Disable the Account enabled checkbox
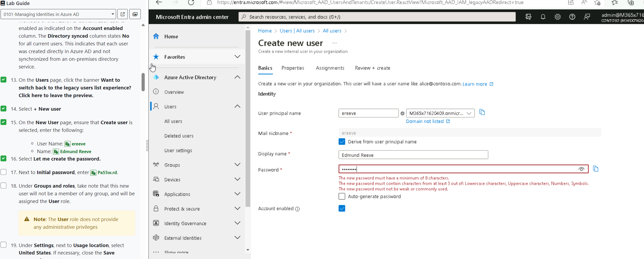 342,209
